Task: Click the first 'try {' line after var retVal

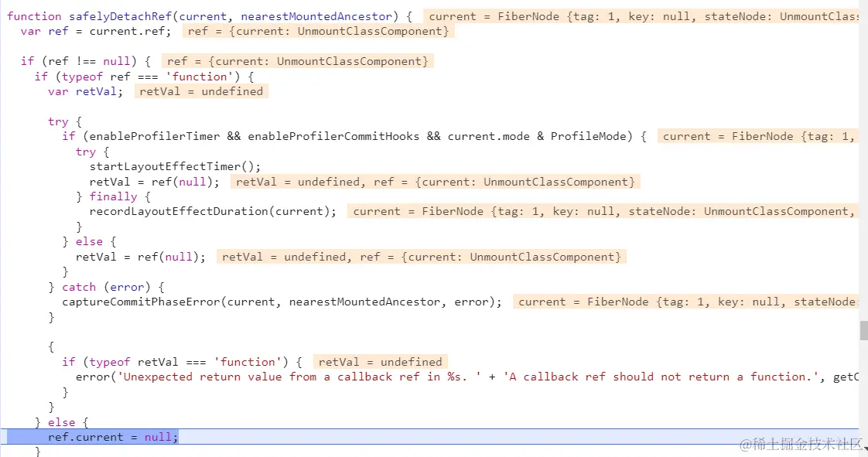Action: (x=65, y=121)
